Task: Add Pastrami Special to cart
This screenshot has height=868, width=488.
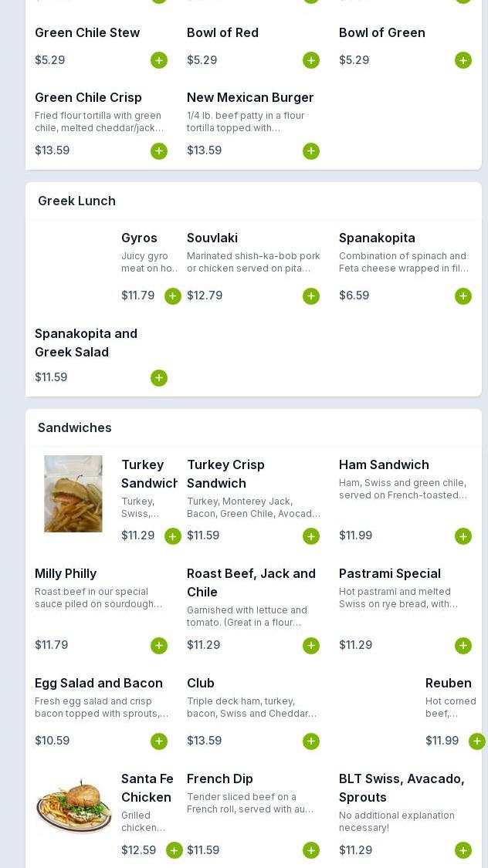Action: (463, 646)
